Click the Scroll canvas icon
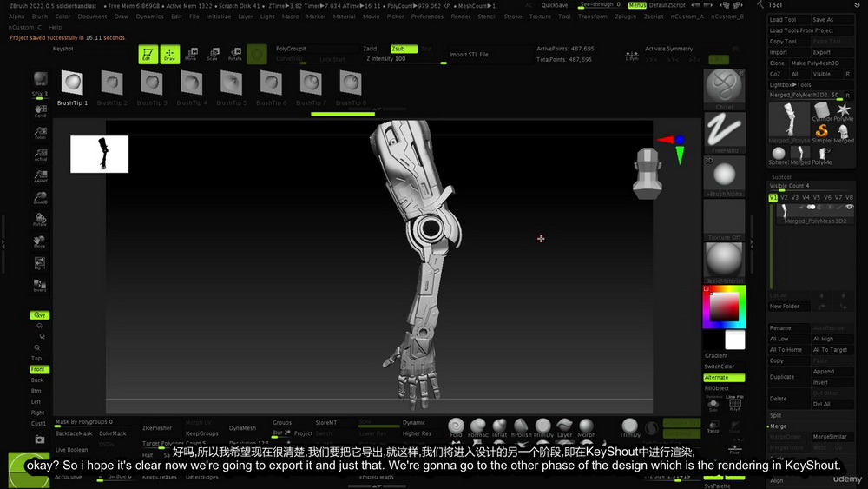The image size is (868, 489). [40, 111]
